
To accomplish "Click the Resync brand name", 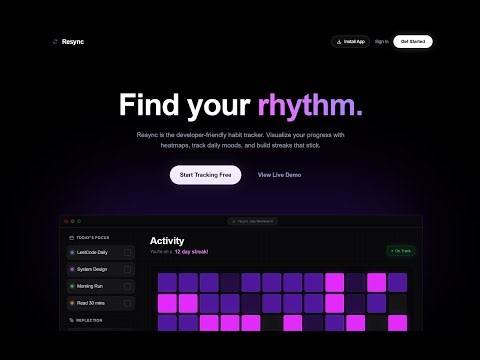I will tap(73, 42).
